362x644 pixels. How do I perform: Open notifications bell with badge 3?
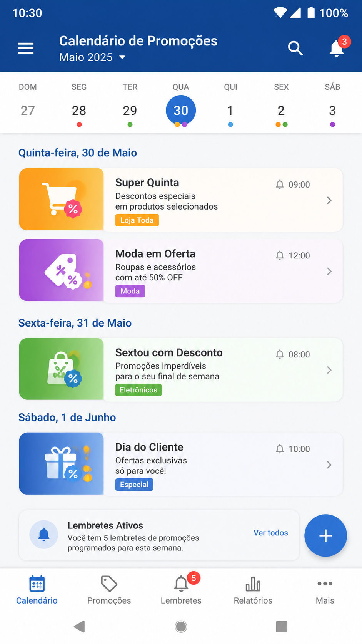[x=337, y=48]
